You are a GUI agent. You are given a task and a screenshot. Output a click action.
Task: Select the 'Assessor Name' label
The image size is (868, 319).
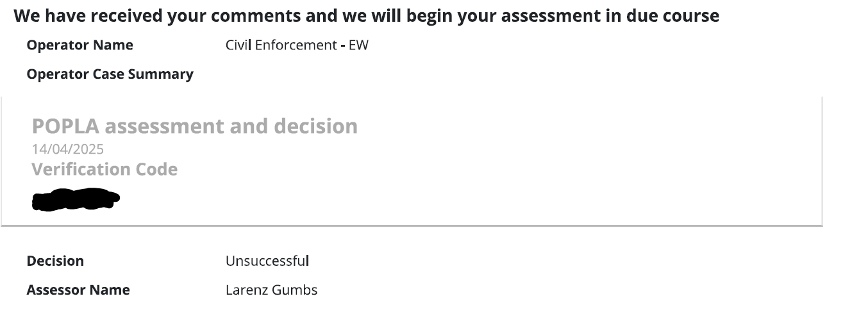pyautogui.click(x=78, y=290)
